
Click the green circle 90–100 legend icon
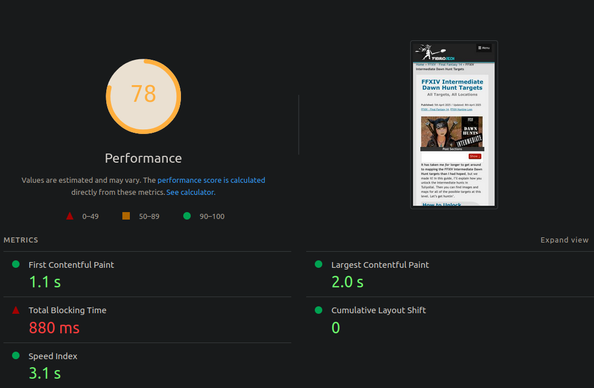(x=187, y=216)
